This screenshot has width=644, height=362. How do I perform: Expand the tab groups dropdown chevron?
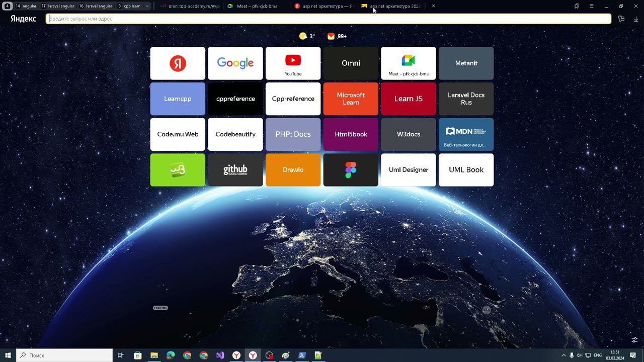(147, 6)
